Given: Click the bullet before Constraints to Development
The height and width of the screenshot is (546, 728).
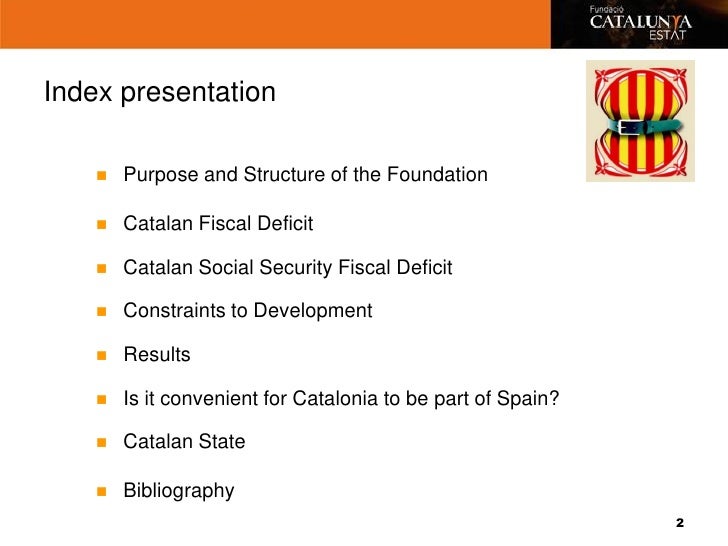Looking at the screenshot, I should pos(102,312).
